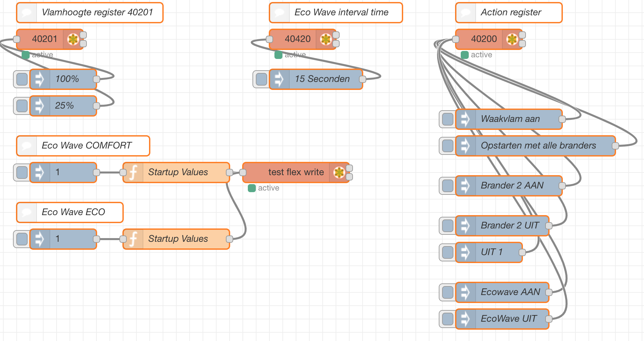Select the Action register comment node
The height and width of the screenshot is (341, 644).
pyautogui.click(x=511, y=13)
